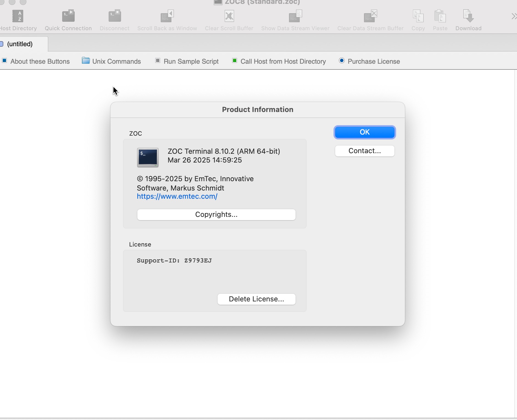Open Scroll Back as Window icon

tap(167, 16)
